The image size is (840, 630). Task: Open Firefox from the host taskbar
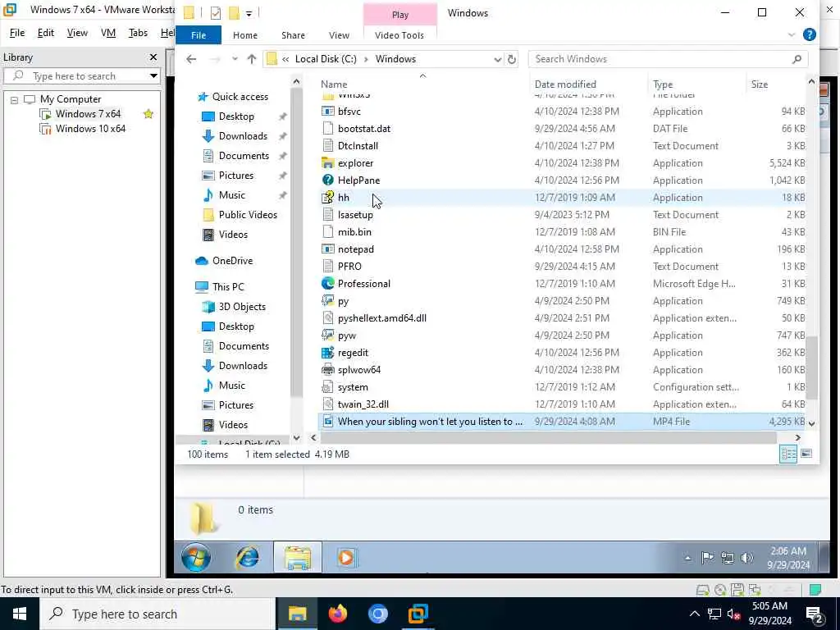pyautogui.click(x=337, y=614)
